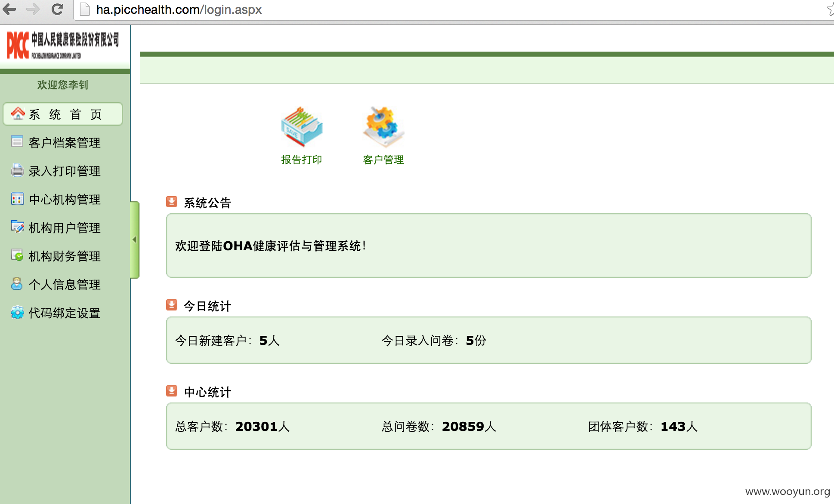The height and width of the screenshot is (504, 834).
Task: Click the browser back arrow
Action: pyautogui.click(x=10, y=9)
